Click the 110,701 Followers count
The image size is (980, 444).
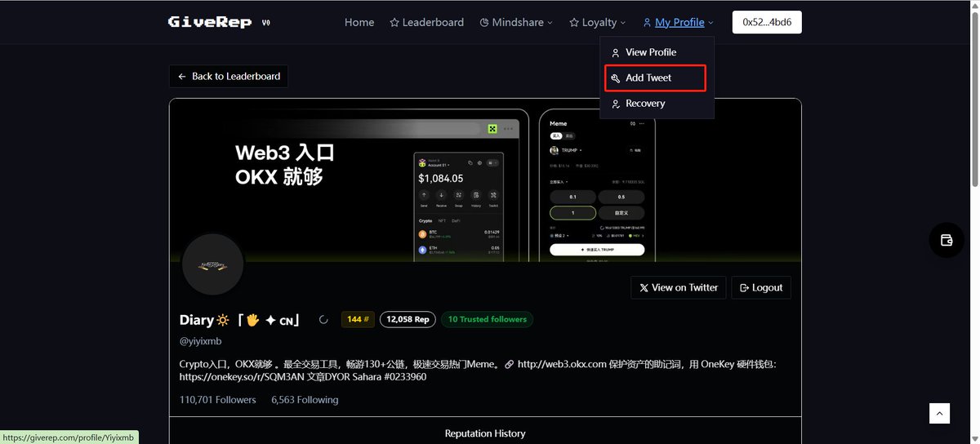coord(218,400)
